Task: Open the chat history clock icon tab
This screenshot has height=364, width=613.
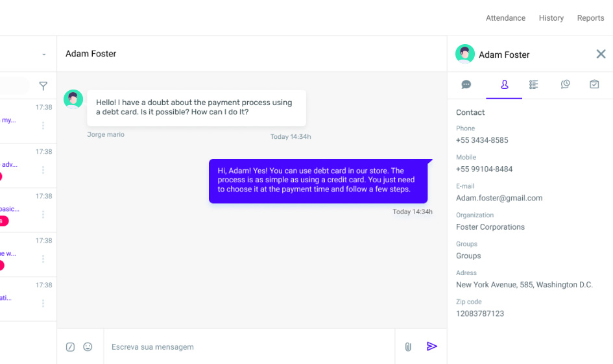Action: 565,84
